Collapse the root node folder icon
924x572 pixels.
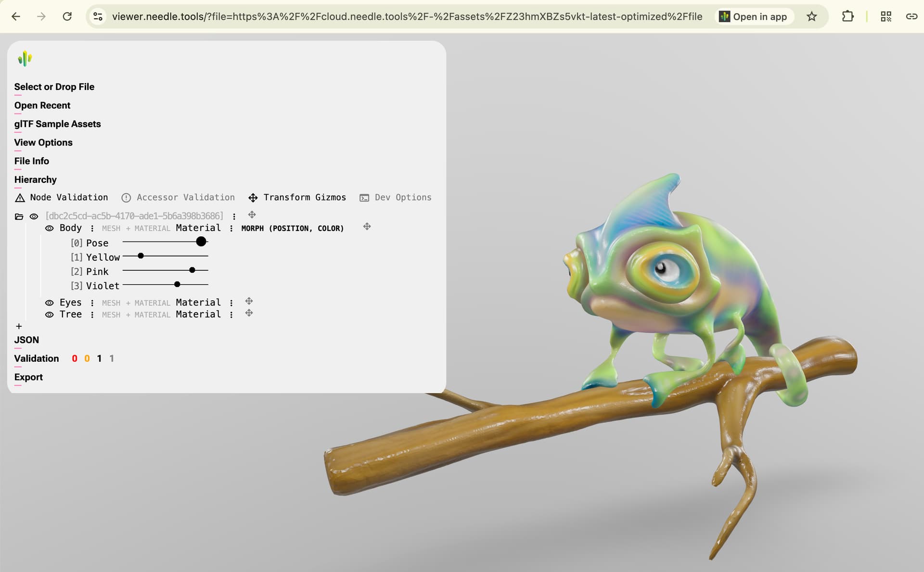coord(19,216)
